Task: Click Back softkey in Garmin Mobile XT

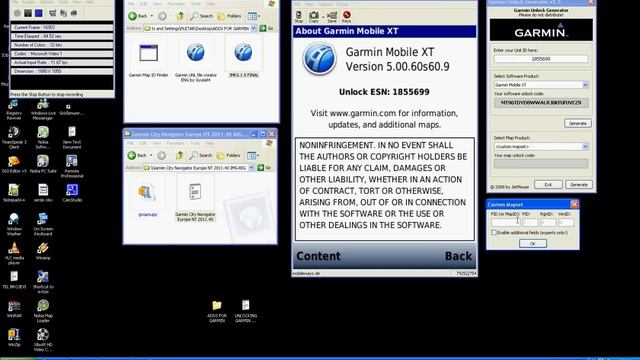Action: 458,256
